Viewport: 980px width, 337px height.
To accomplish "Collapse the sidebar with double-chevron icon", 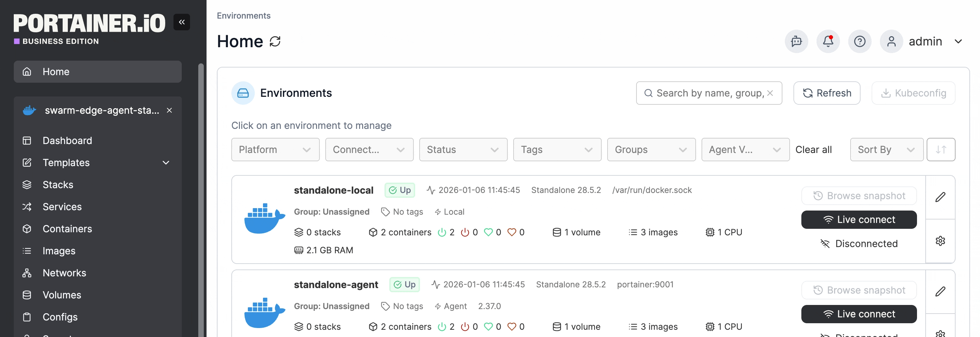I will pyautogui.click(x=181, y=22).
